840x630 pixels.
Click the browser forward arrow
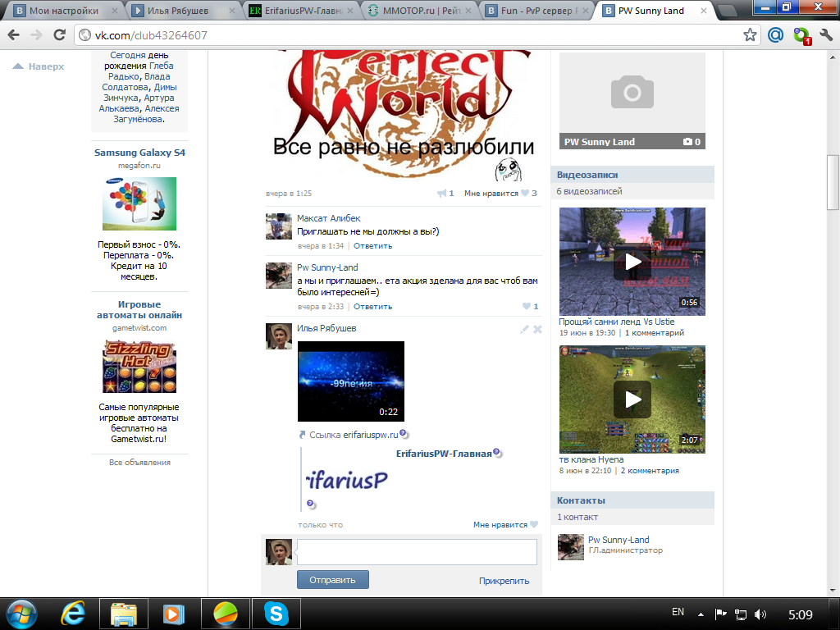[36, 34]
